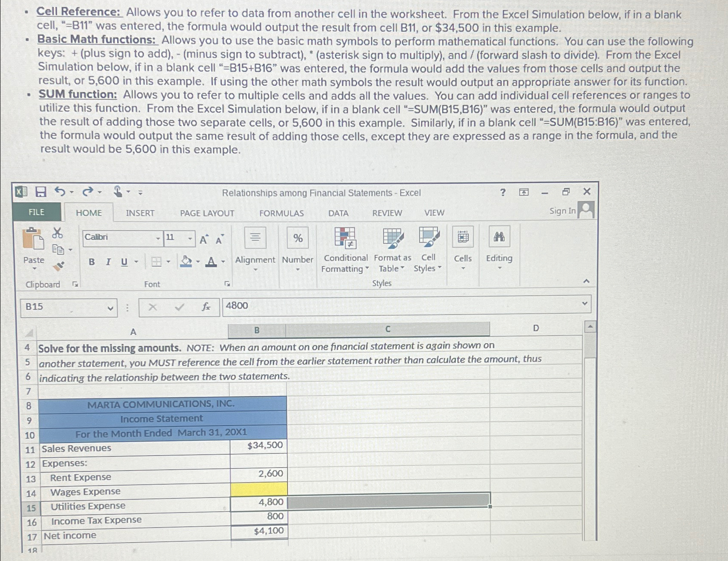Expand the Name Box dropdown arrow
Screen dimensions: 728x561
110,308
